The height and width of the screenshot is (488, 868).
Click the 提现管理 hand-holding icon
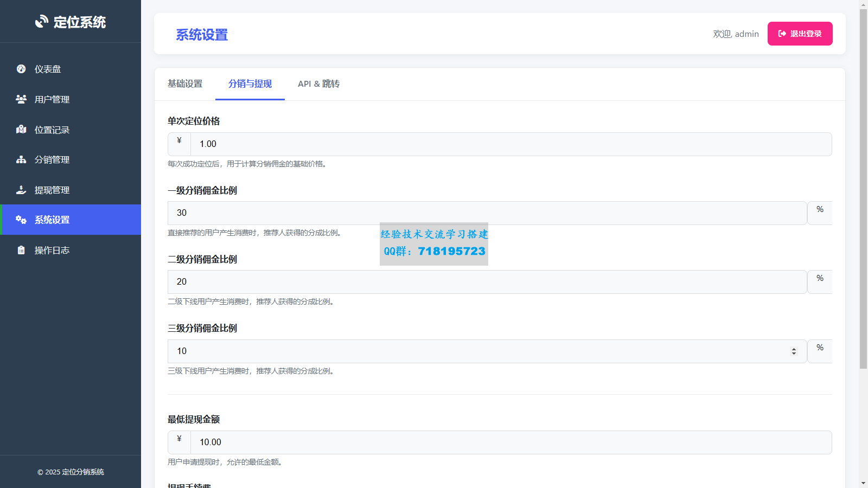click(21, 190)
